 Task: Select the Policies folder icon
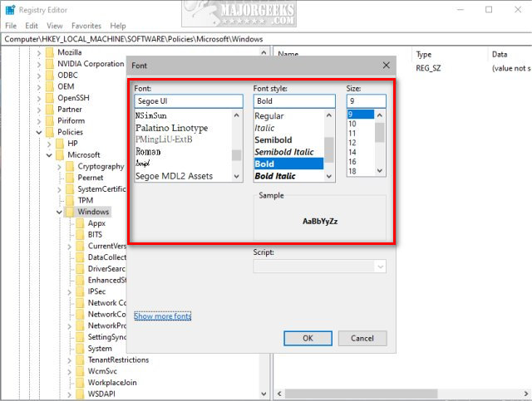[x=50, y=132]
